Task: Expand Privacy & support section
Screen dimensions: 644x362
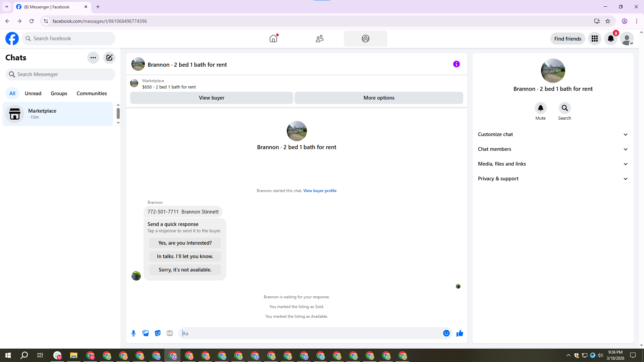Action: [553, 179]
